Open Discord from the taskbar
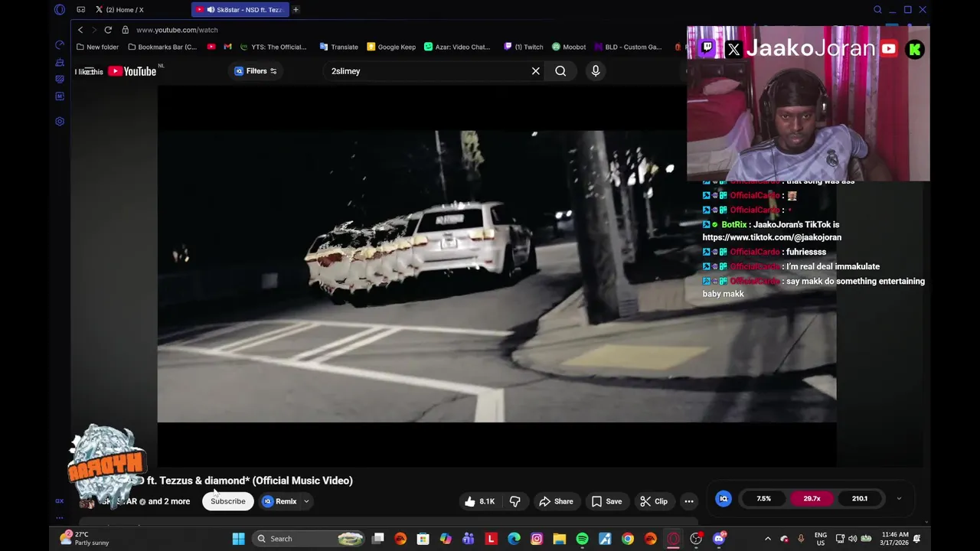The height and width of the screenshot is (551, 980). (719, 539)
